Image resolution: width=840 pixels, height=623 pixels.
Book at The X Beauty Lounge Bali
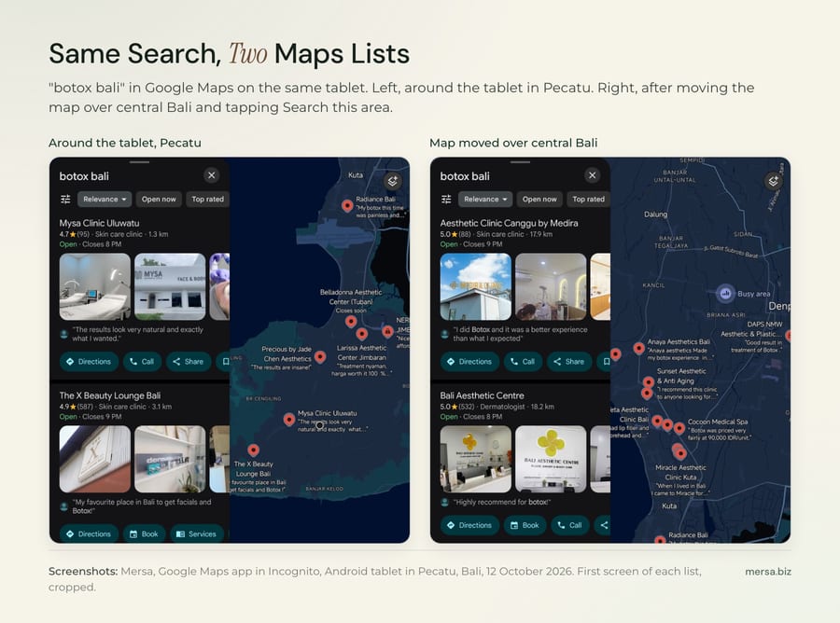tap(144, 533)
